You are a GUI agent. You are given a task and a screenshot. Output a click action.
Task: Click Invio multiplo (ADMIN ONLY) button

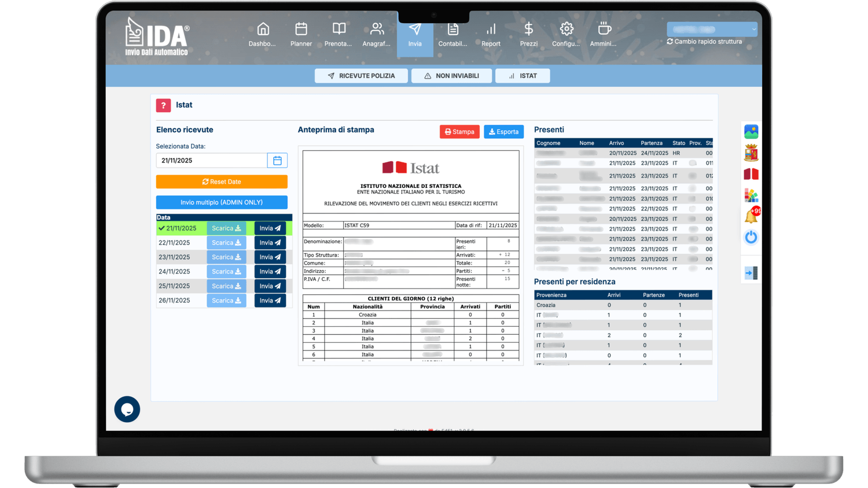222,202
